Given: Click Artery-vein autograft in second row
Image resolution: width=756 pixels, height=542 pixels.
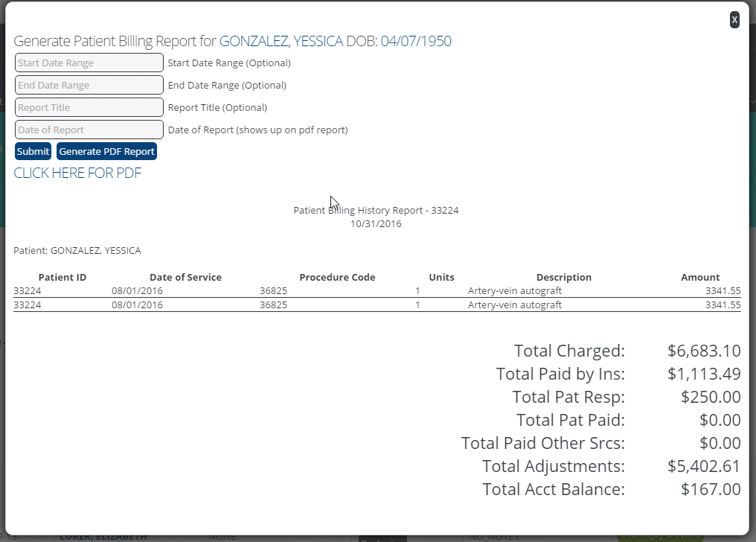Looking at the screenshot, I should tap(514, 305).
